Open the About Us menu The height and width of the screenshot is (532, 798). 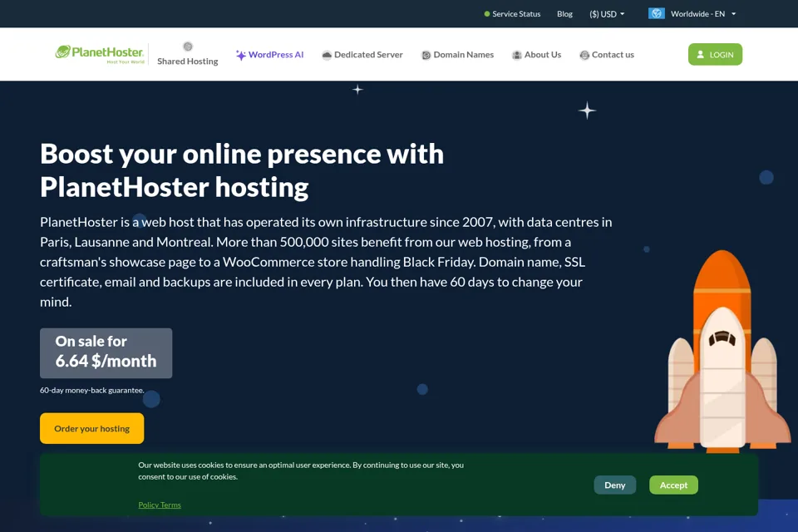pyautogui.click(x=536, y=55)
